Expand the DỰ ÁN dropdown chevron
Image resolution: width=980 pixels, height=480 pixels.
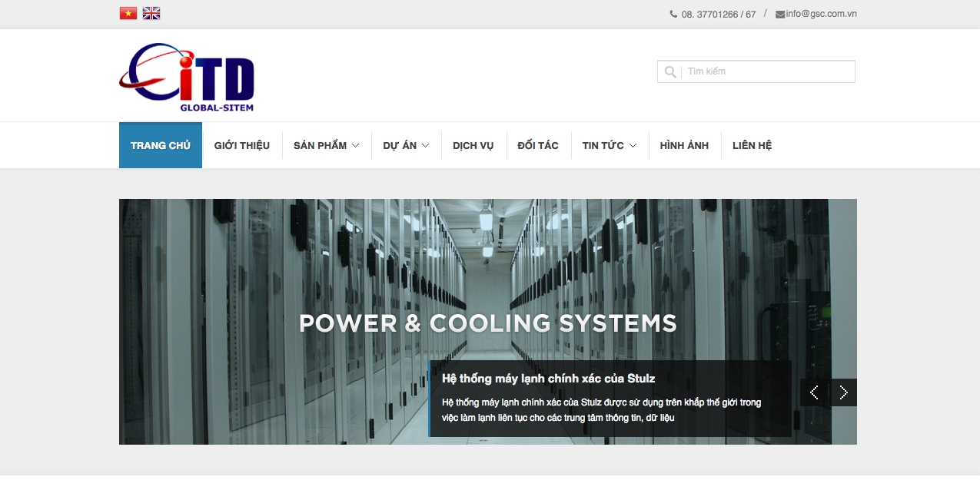click(425, 145)
